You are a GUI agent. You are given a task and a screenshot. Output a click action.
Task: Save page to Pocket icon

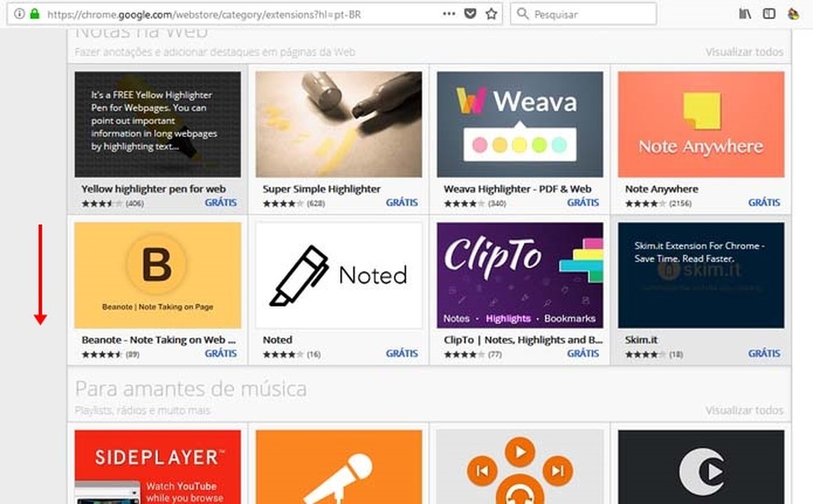(x=470, y=14)
